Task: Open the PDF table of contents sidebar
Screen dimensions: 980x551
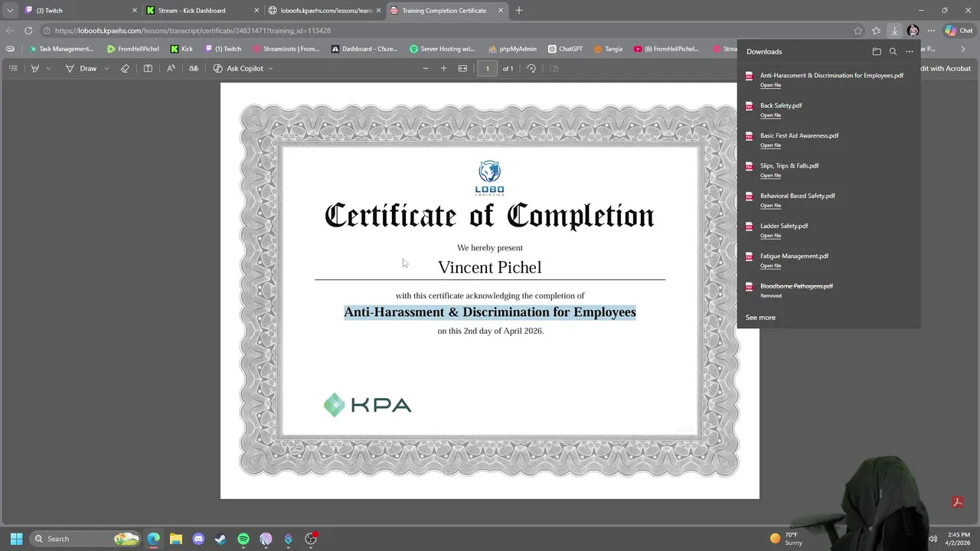Action: pos(13,68)
